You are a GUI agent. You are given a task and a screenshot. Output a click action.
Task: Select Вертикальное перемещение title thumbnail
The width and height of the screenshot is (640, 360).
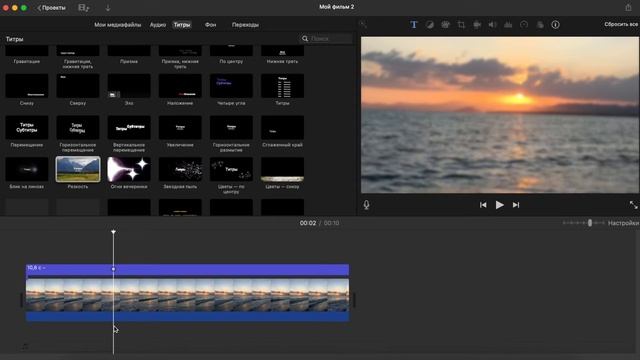[129, 127]
